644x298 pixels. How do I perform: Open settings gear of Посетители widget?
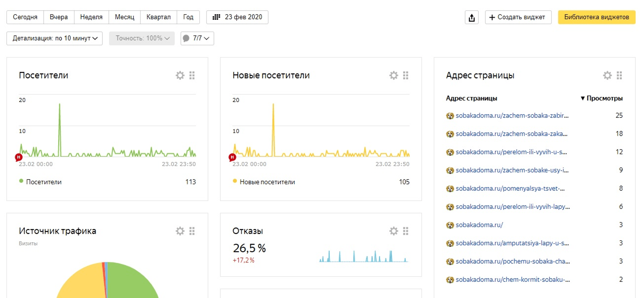click(x=180, y=75)
